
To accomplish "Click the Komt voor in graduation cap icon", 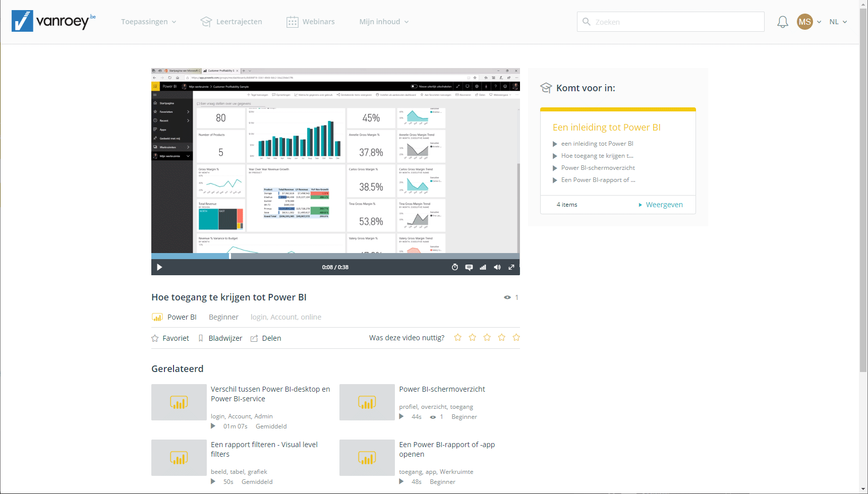I will pos(546,88).
